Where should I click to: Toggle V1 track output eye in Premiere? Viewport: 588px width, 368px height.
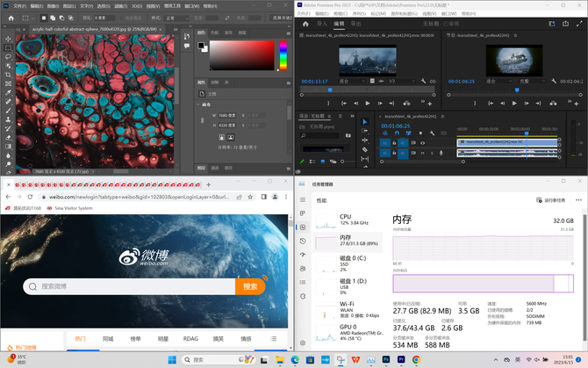click(x=423, y=143)
